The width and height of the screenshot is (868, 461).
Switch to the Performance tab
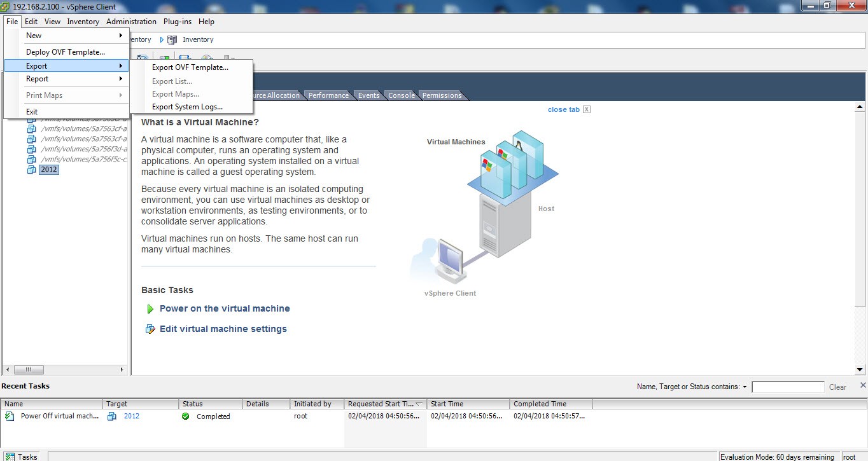click(328, 95)
